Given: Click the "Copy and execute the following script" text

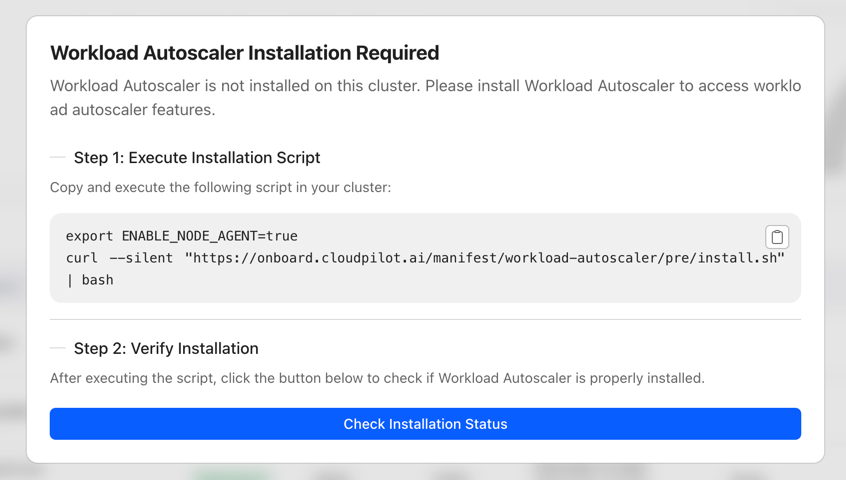Looking at the screenshot, I should pyautogui.click(x=220, y=188).
